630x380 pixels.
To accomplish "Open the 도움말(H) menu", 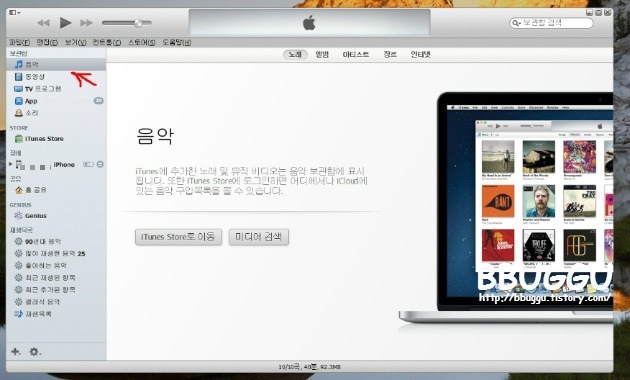I will 176,42.
